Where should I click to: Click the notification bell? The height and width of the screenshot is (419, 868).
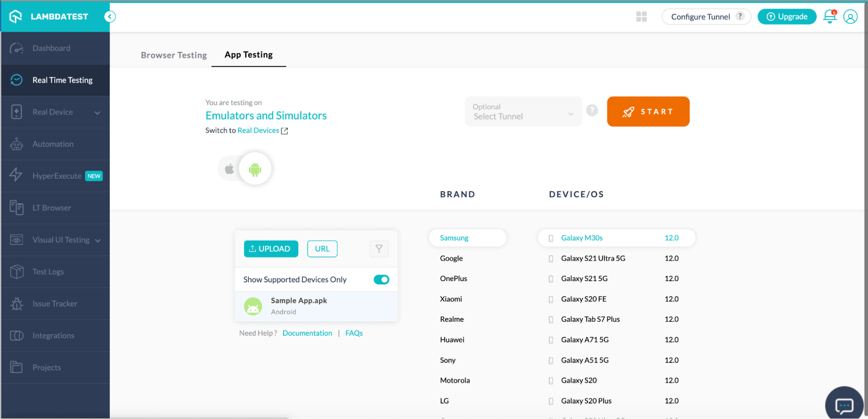pos(829,16)
